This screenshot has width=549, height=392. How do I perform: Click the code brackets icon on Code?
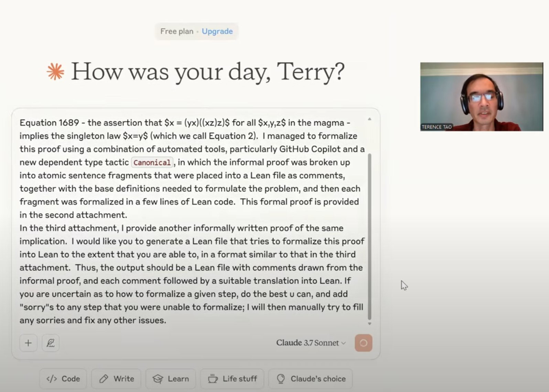tap(52, 379)
